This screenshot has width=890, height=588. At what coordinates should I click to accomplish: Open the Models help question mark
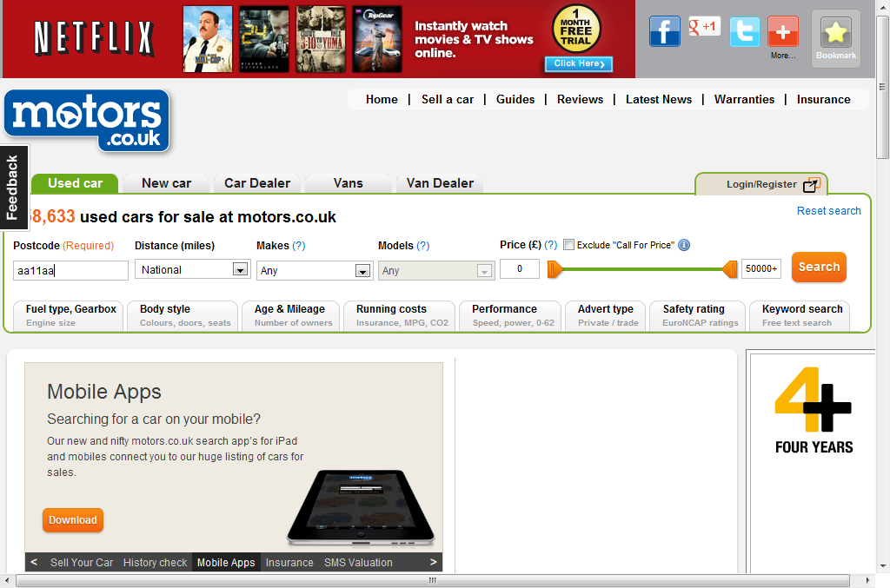(x=423, y=246)
